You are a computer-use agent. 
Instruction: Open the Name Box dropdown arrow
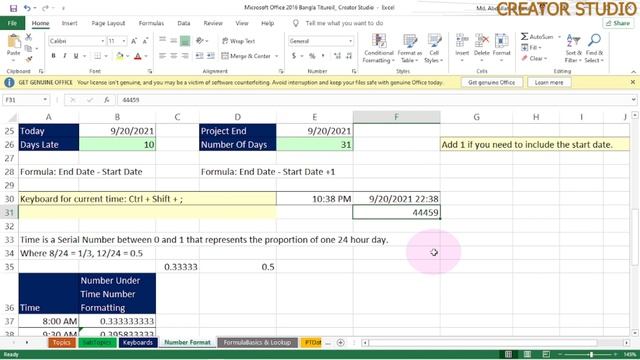click(x=45, y=100)
